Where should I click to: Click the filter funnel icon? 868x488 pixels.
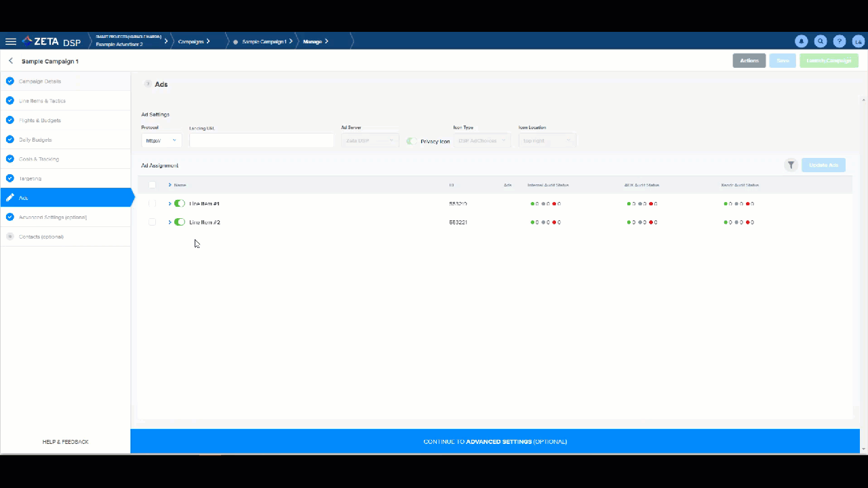(791, 165)
